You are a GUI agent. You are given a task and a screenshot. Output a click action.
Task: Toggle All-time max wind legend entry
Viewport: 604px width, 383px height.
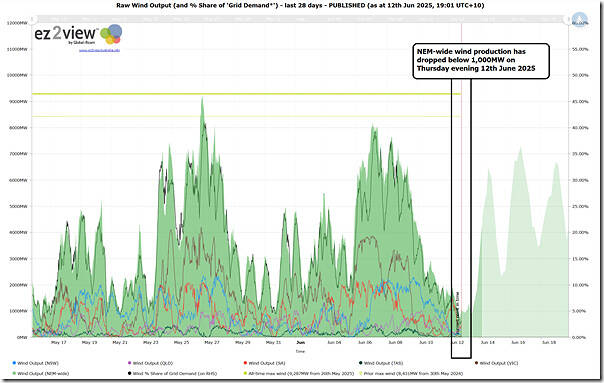coord(299,373)
